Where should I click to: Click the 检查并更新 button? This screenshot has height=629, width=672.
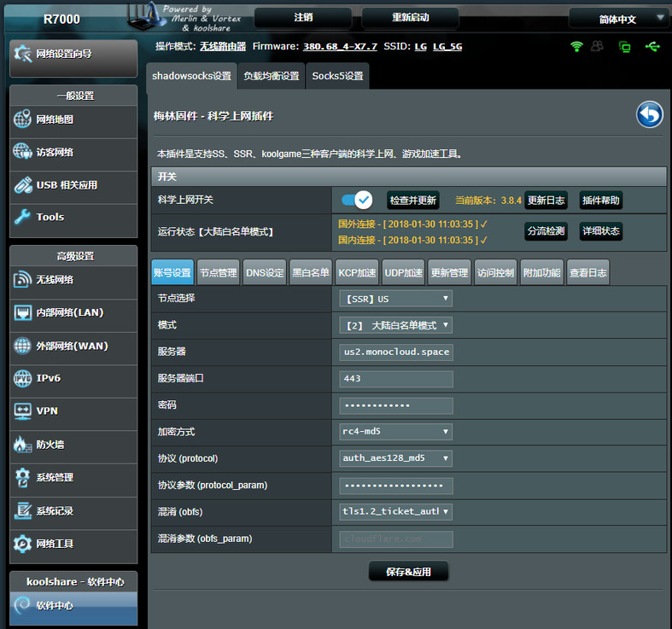click(413, 201)
